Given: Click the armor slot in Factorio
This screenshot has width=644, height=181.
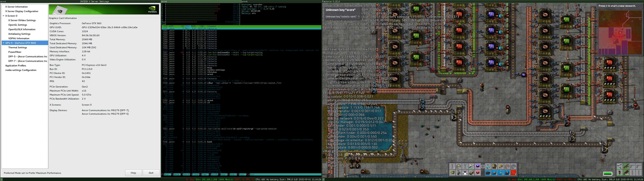Looking at the screenshot, I should [620, 173].
